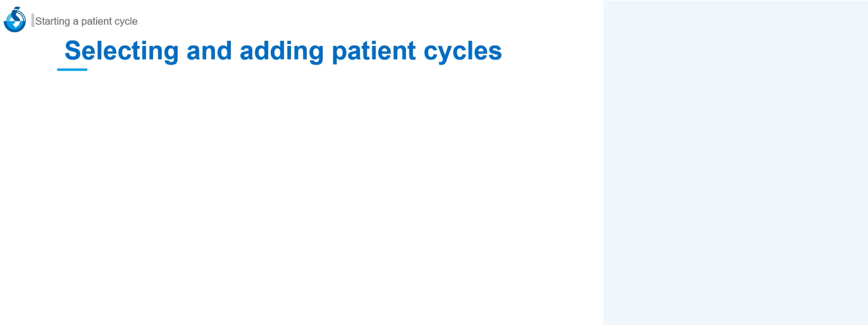Select the word "adding" in the heading
Image resolution: width=868 pixels, height=325 pixels.
pyautogui.click(x=282, y=51)
